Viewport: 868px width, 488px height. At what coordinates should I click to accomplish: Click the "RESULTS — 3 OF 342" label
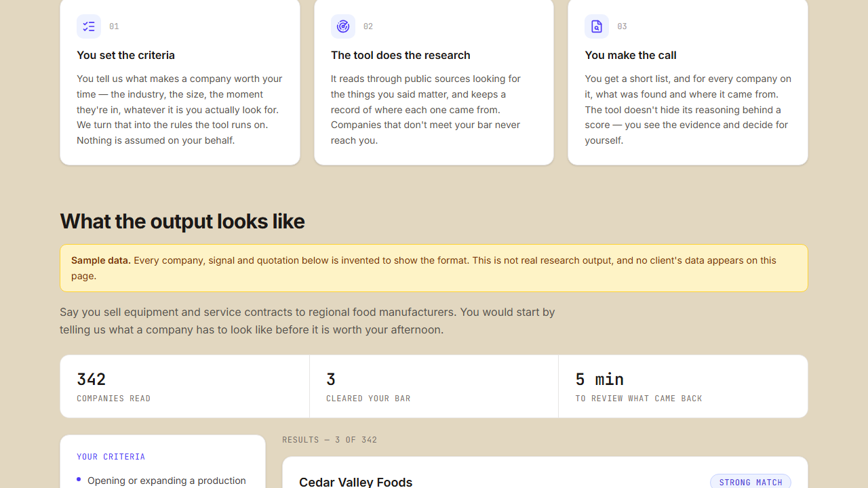(x=330, y=440)
